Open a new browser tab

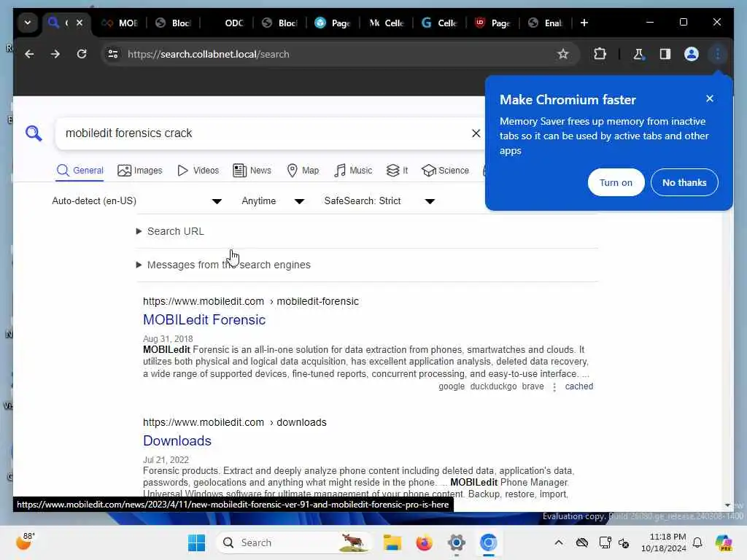click(584, 23)
